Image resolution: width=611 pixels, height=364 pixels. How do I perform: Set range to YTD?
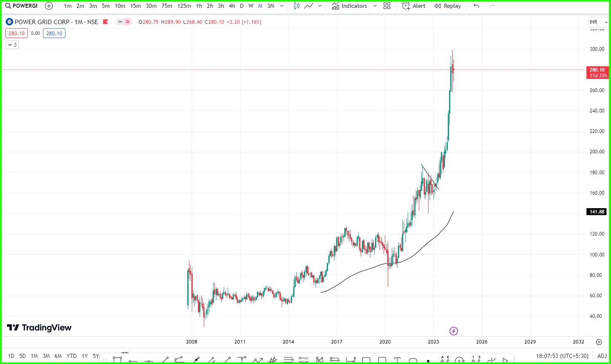72,356
